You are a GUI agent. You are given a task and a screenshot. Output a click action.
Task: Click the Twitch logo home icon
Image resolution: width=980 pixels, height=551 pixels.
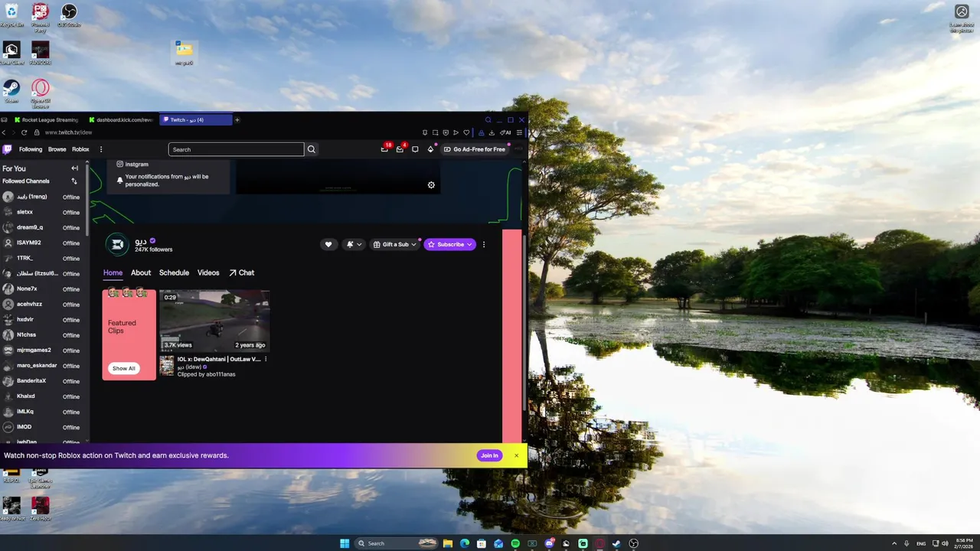point(7,149)
